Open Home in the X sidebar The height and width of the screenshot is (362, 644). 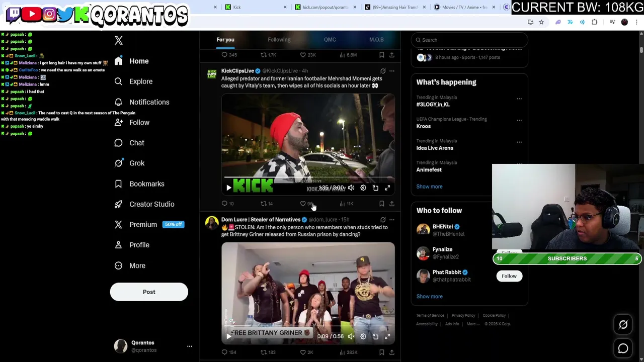(131, 61)
